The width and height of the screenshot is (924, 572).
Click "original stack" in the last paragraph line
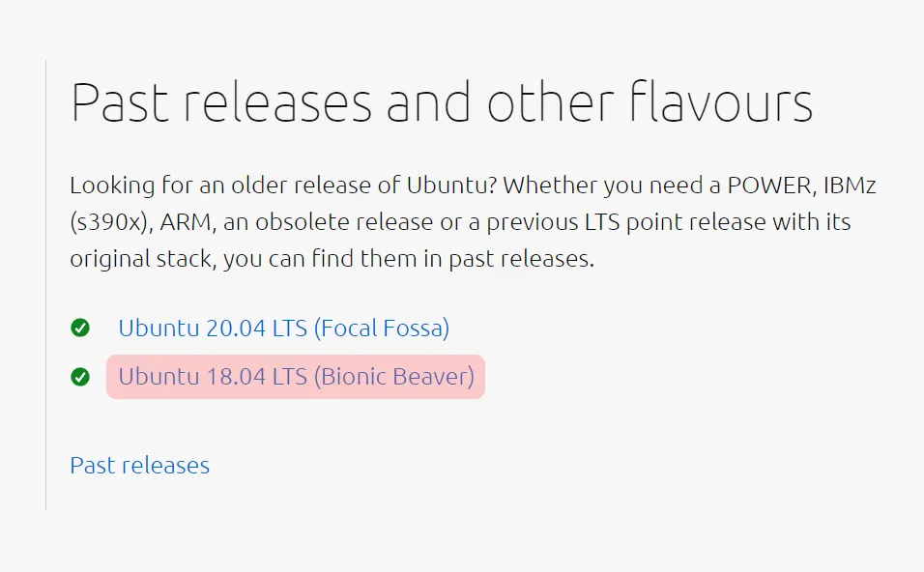(x=142, y=259)
